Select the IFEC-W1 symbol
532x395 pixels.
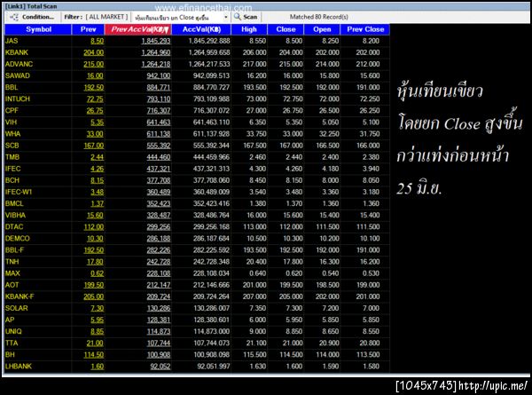click(x=19, y=192)
